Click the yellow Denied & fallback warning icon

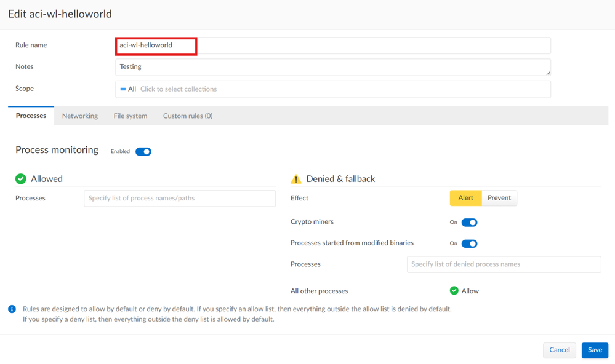click(296, 179)
